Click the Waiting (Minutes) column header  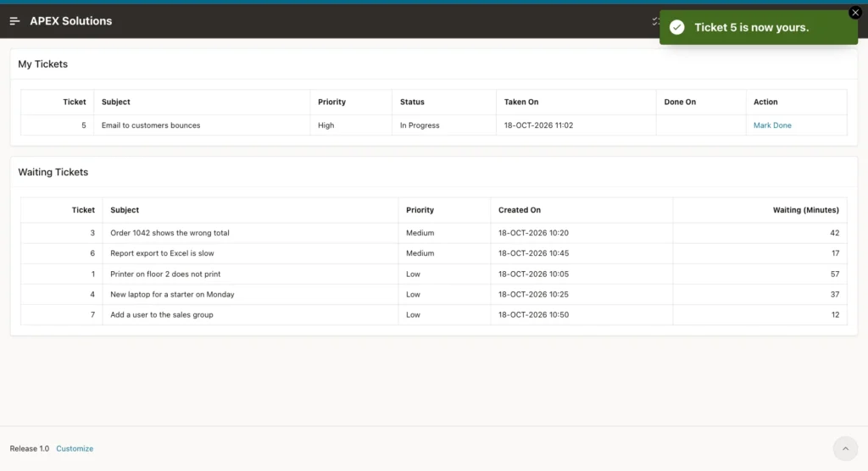(x=805, y=210)
